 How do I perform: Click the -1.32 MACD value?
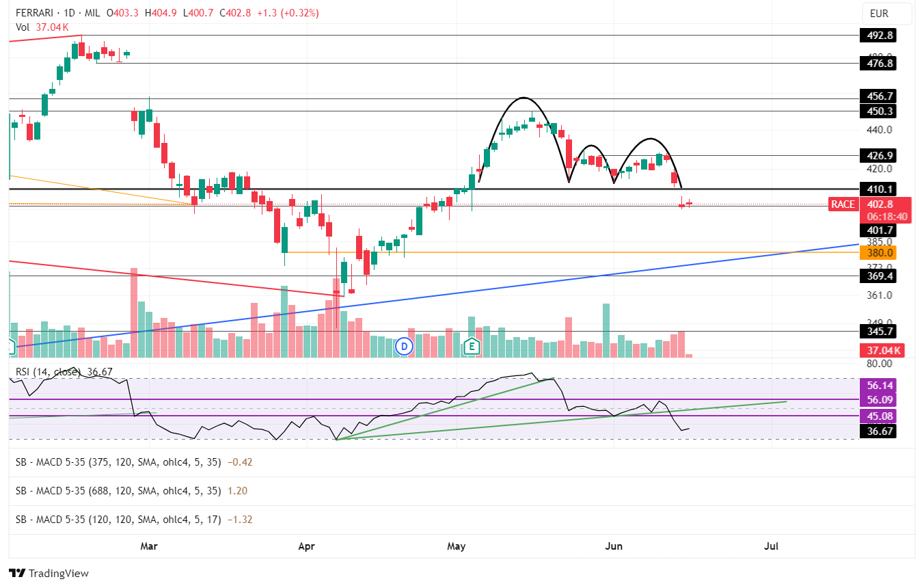(x=240, y=520)
